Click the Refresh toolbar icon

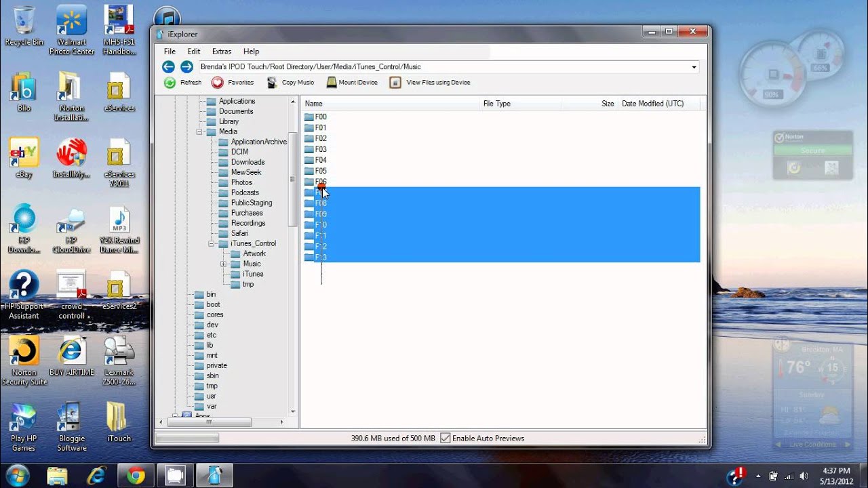click(x=170, y=83)
